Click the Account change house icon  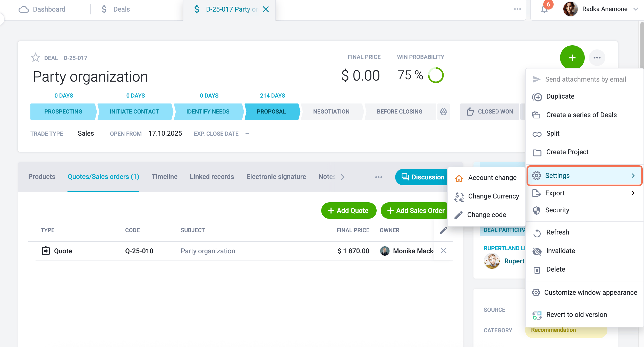(x=459, y=178)
